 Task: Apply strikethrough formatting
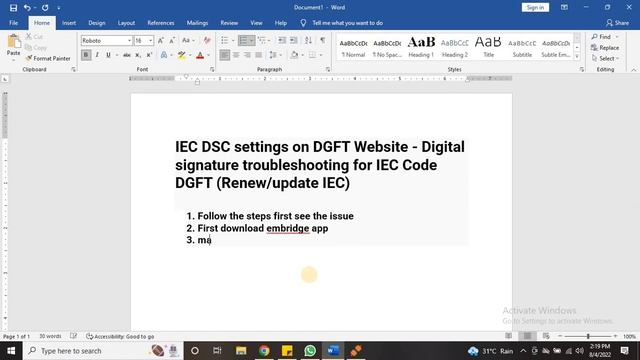tap(127, 55)
